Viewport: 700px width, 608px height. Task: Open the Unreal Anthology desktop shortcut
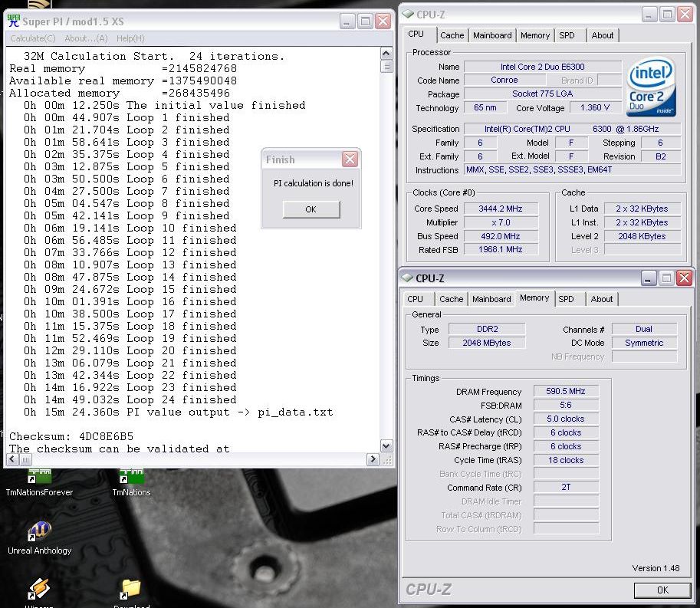click(x=39, y=538)
